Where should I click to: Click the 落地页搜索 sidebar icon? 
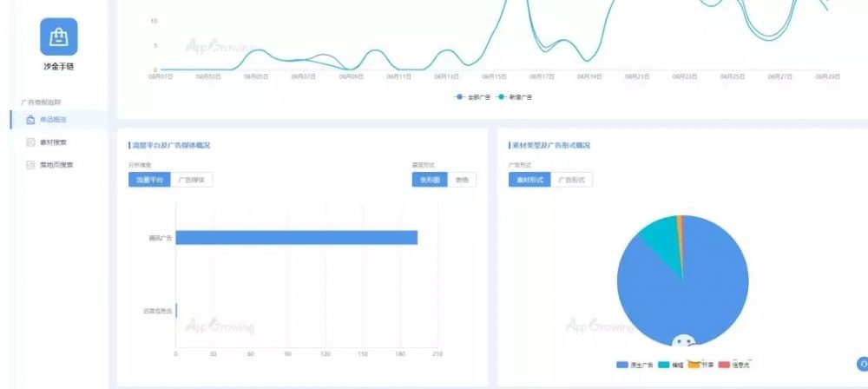pos(30,164)
